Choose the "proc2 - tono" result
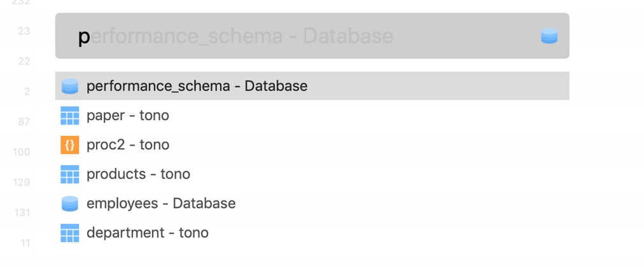Screen dimensions: 644x267 (x=128, y=145)
